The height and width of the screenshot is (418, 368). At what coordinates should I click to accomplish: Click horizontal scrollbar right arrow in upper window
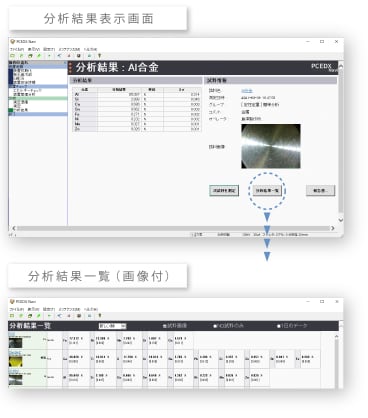[x=332, y=228]
